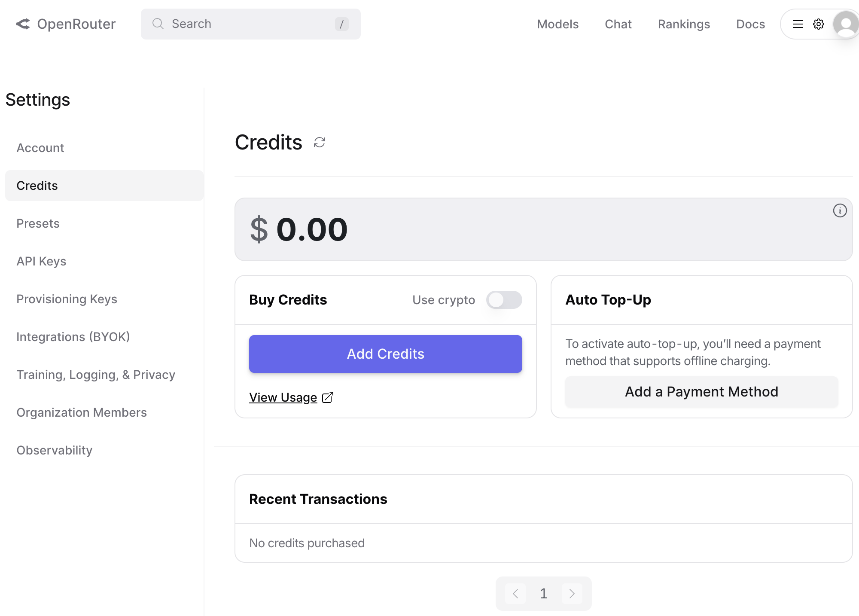Screen dimensions: 859x616
Task: Navigate to Rankings in top nav
Action: coord(684,24)
